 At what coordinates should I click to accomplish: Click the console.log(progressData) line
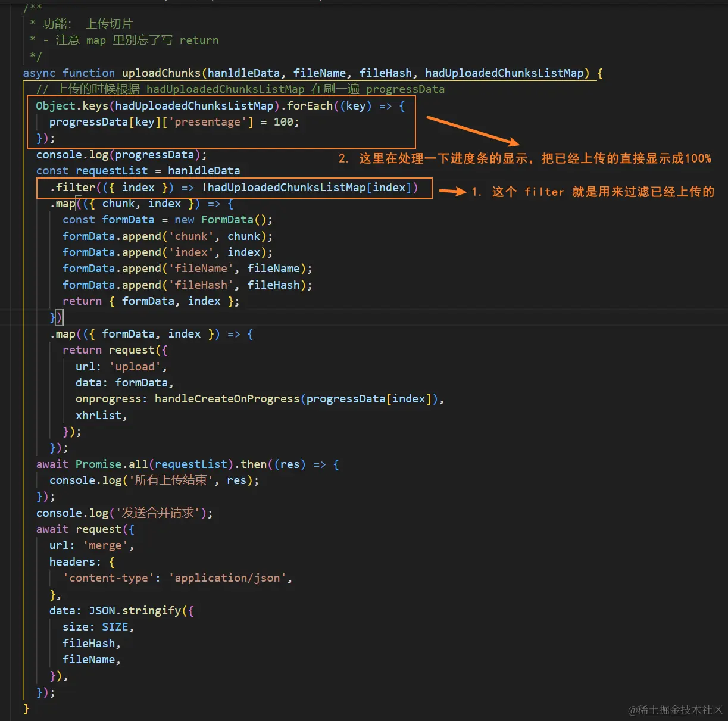click(121, 155)
